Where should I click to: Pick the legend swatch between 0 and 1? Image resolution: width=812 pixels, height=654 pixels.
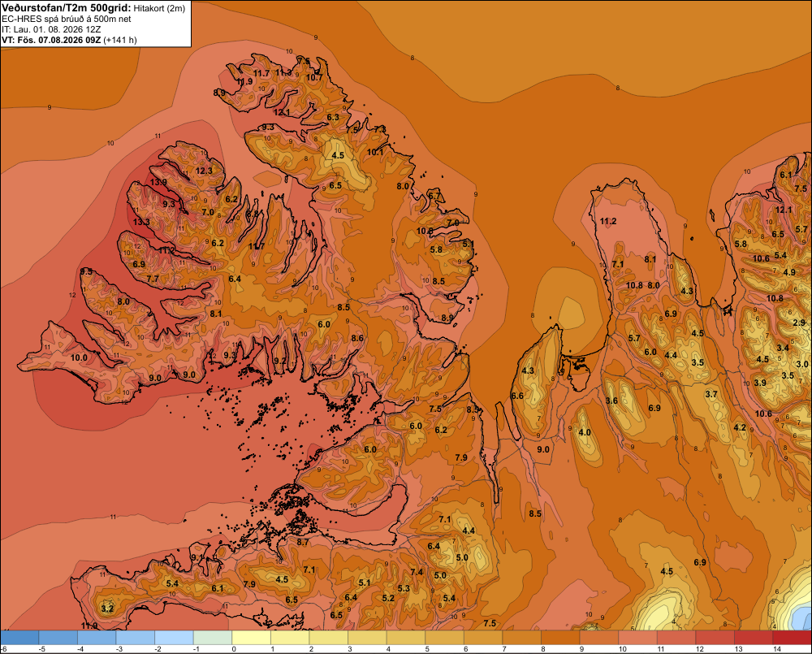[251, 638]
